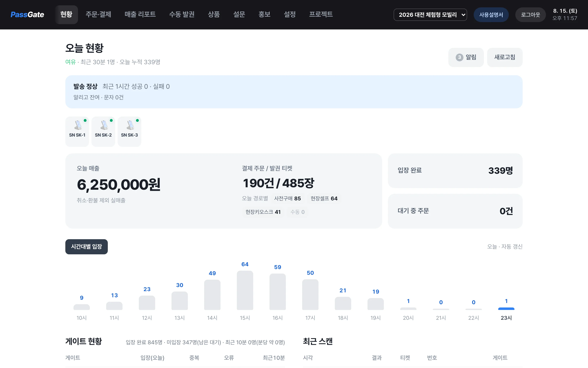Click the 16시 bar showing 59
Image resolution: width=588 pixels, height=368 pixels.
tap(277, 292)
